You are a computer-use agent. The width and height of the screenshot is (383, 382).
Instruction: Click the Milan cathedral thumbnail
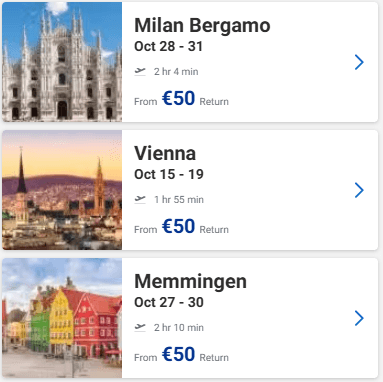[62, 62]
